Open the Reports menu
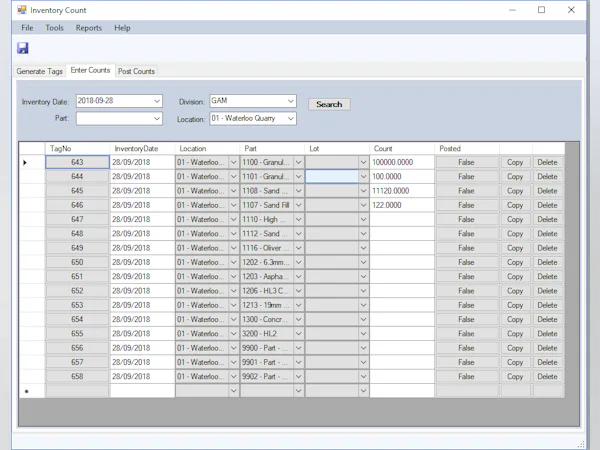 [x=88, y=28]
